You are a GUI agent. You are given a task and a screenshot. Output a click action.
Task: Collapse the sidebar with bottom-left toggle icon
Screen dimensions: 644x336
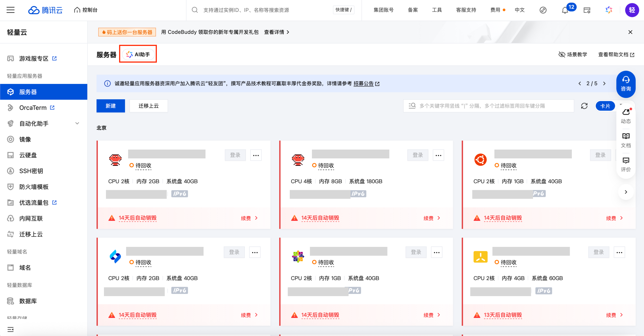tap(11, 329)
